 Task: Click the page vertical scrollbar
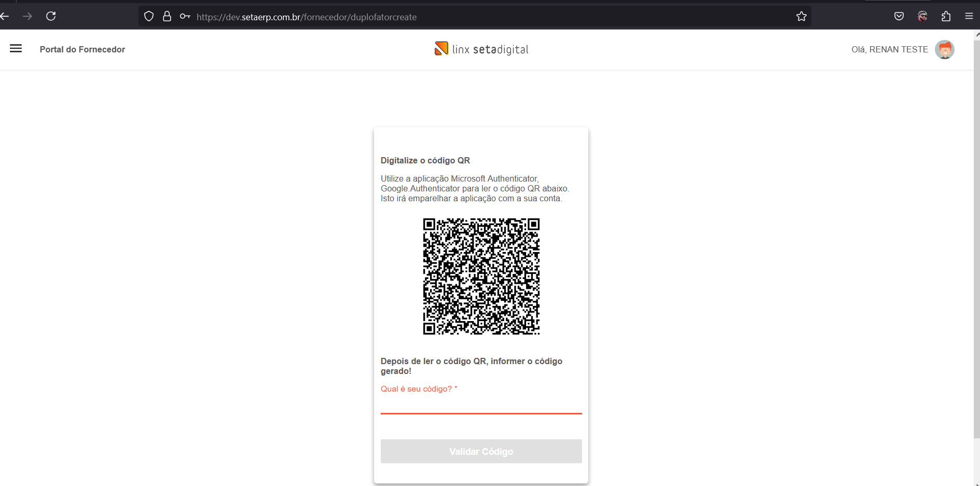(x=976, y=239)
